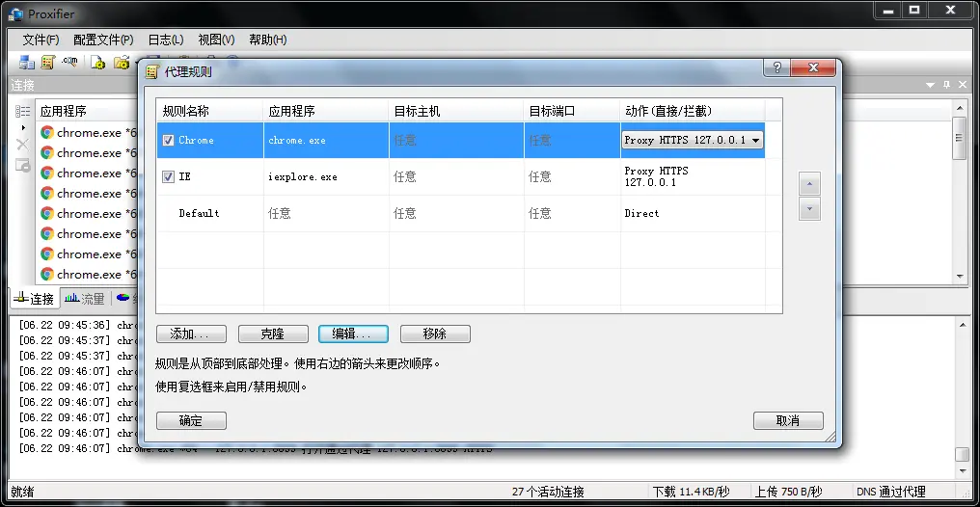Click the 目标端口 column header
The image size is (980, 507).
click(572, 111)
